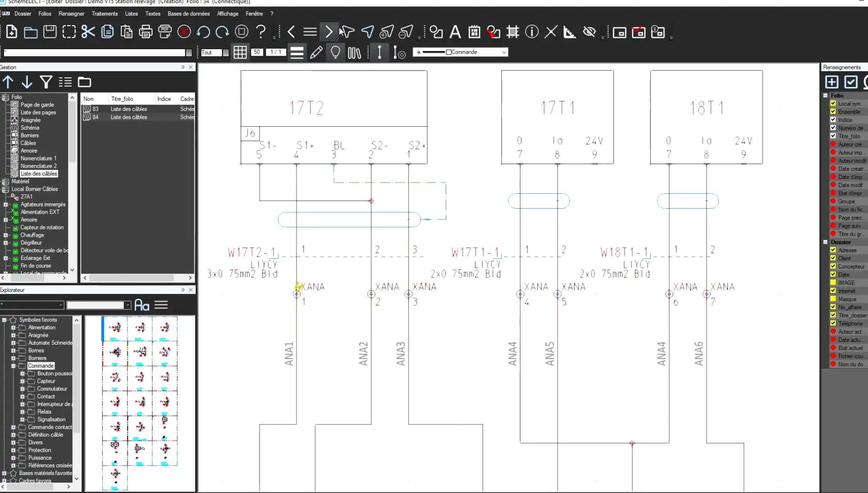Collapse the Commande folder in Symboles favoris
The height and width of the screenshot is (493, 868).
[x=14, y=366]
